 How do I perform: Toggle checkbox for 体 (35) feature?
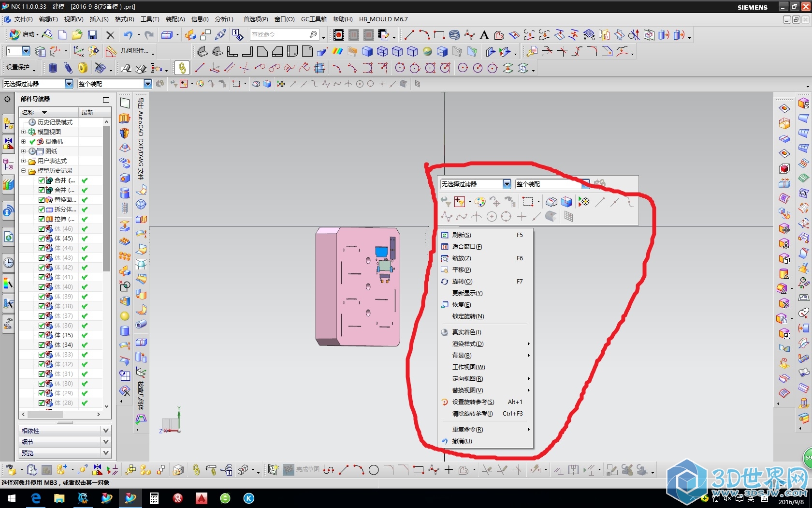(42, 335)
